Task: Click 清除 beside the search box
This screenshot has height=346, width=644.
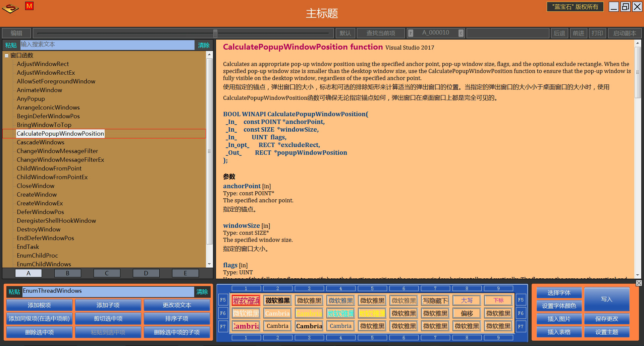Action: tap(204, 45)
